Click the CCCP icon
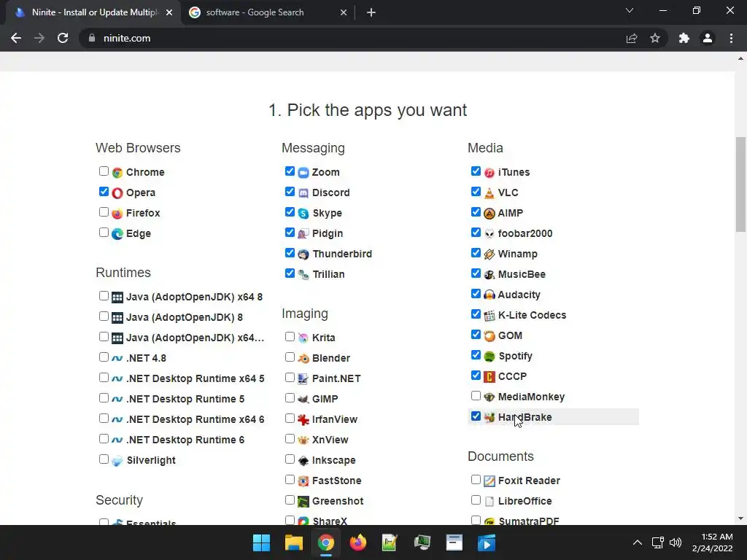This screenshot has height=560, width=747. (x=489, y=377)
